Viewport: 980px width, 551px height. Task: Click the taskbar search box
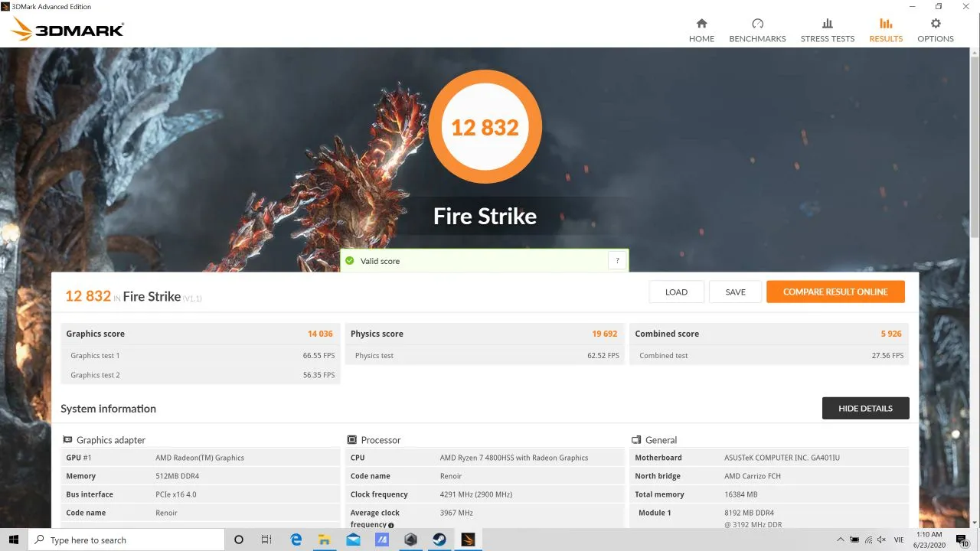click(126, 540)
